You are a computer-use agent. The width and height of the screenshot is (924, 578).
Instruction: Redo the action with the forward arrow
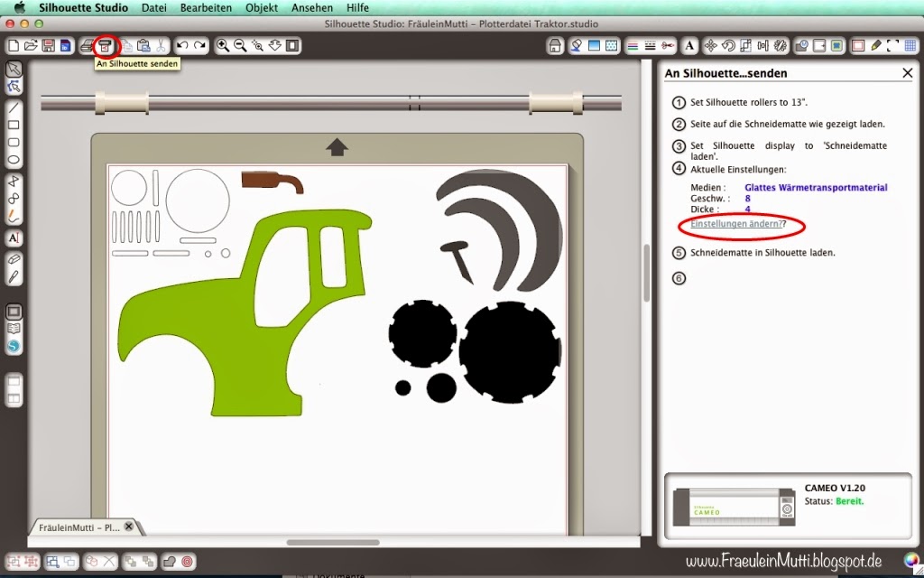coord(200,45)
